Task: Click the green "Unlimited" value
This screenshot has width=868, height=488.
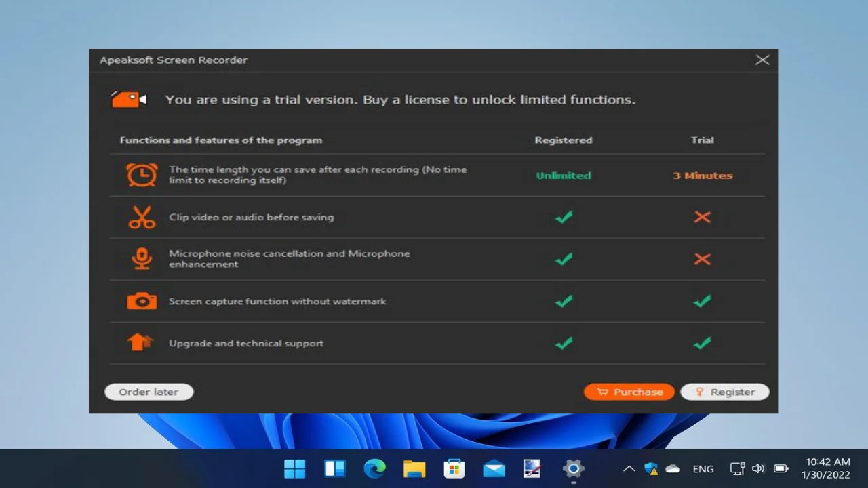Action: tap(564, 175)
